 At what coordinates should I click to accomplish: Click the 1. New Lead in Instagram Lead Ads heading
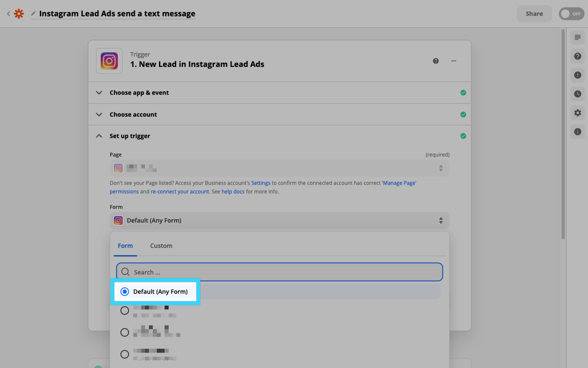coord(197,64)
